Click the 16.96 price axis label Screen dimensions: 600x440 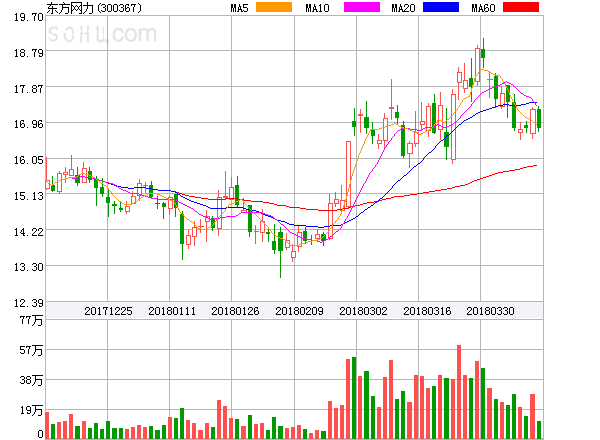pyautogui.click(x=29, y=124)
